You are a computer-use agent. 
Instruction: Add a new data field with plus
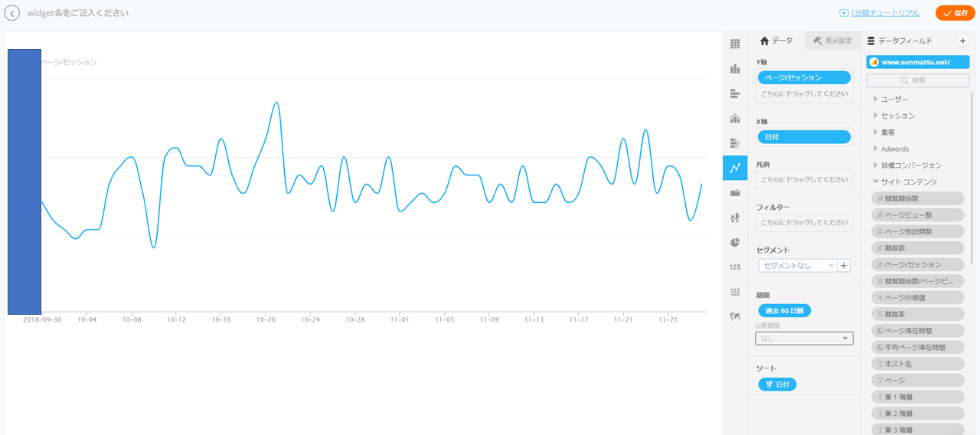pos(963,41)
